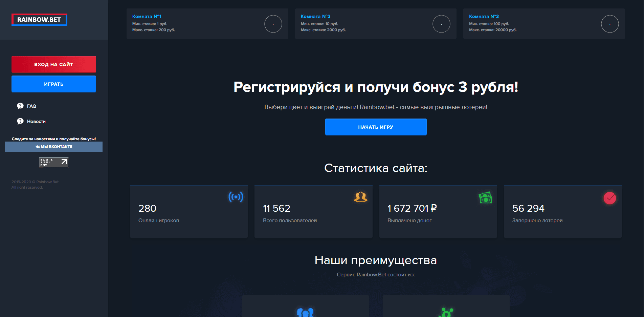
Task: Click the FAQ question-mark speech bubble icon
Action: [21, 106]
